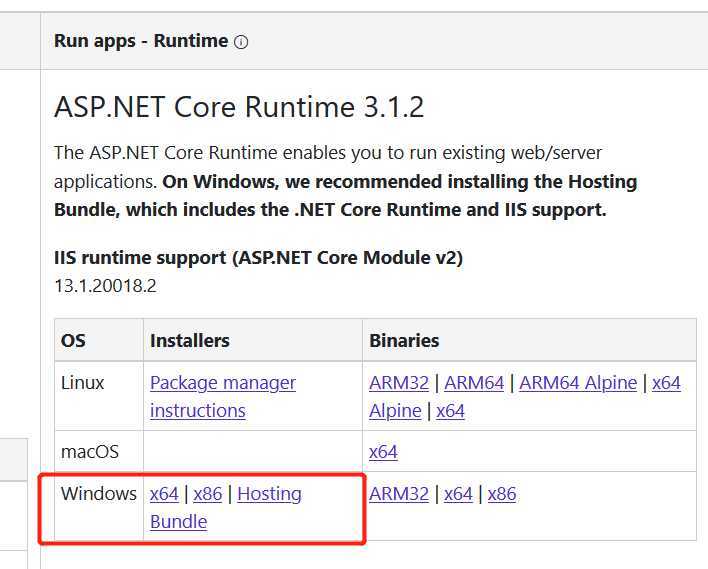Click the Binaries column header
708x569 pixels.
pyautogui.click(x=404, y=341)
